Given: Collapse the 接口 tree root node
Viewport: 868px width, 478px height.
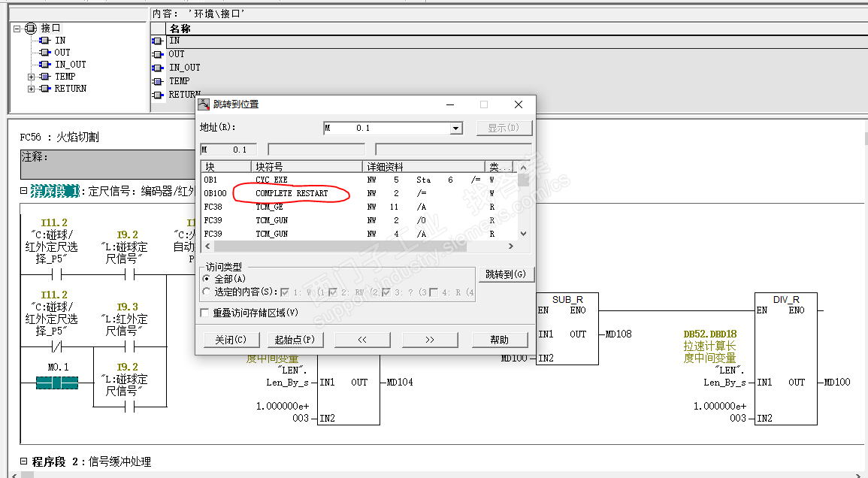Looking at the screenshot, I should tap(17, 29).
